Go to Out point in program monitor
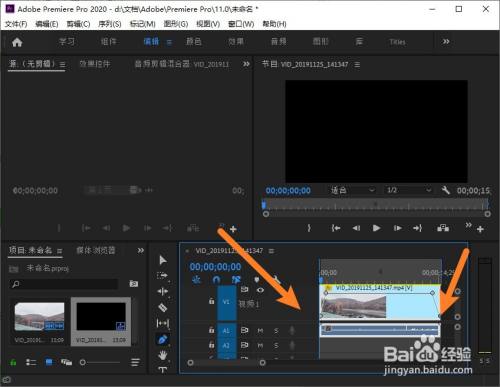Viewport: 500px width, 387px height. click(x=417, y=228)
